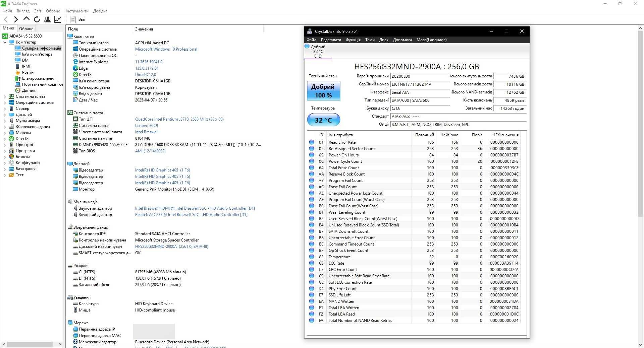
Task: Select the Добрий 32 °C C: D: disk tab
Action: [318, 51]
